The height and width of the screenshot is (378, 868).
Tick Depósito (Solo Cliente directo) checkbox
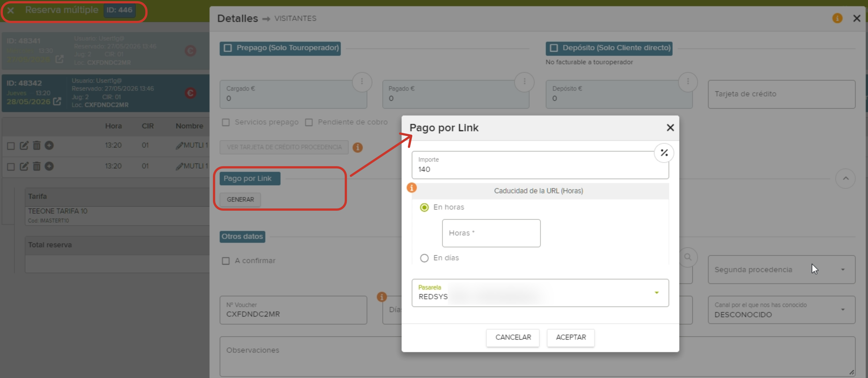(554, 48)
